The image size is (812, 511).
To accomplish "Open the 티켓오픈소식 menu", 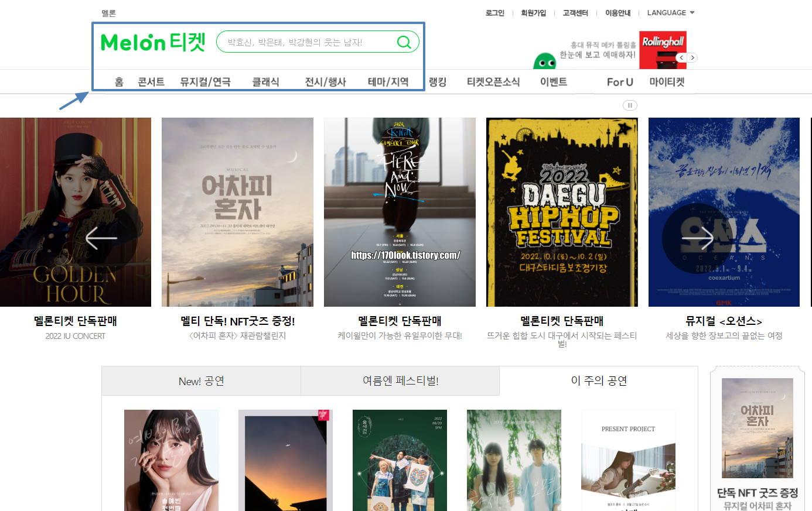I will [x=493, y=82].
